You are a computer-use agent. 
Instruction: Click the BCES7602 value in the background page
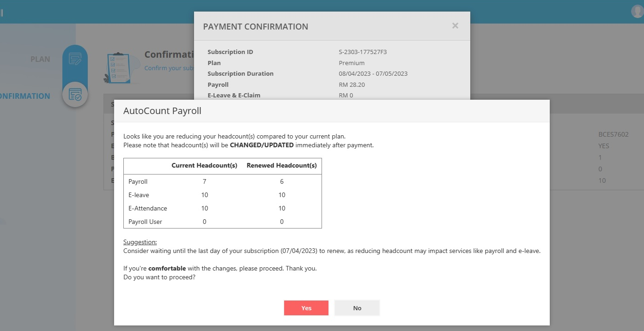[x=613, y=134]
